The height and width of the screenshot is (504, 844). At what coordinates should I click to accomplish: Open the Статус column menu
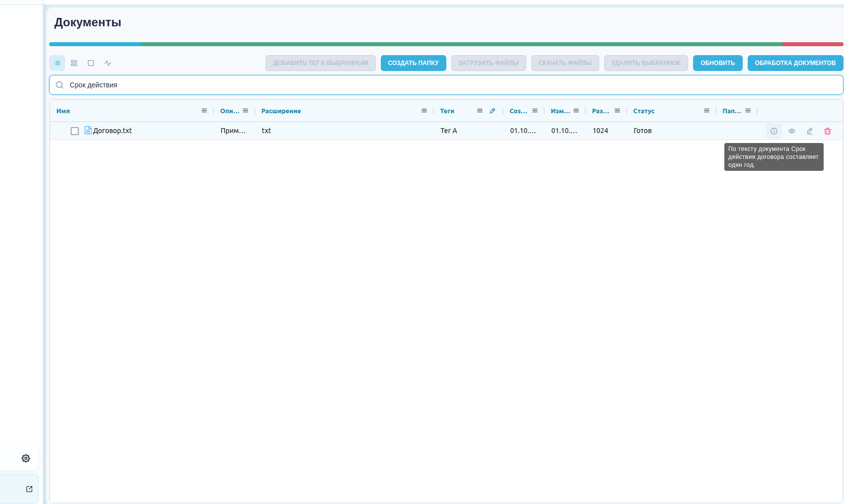click(x=706, y=111)
